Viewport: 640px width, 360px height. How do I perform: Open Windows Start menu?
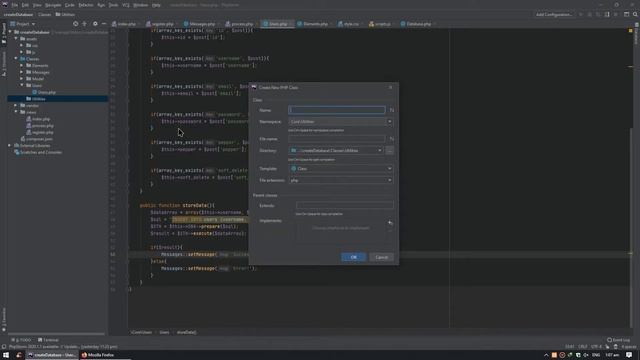click(6, 355)
